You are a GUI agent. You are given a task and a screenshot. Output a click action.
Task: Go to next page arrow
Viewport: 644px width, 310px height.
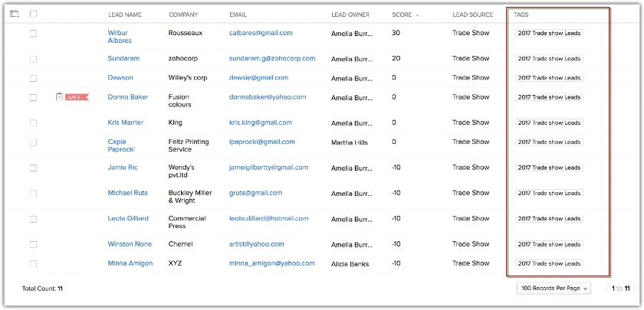point(634,289)
